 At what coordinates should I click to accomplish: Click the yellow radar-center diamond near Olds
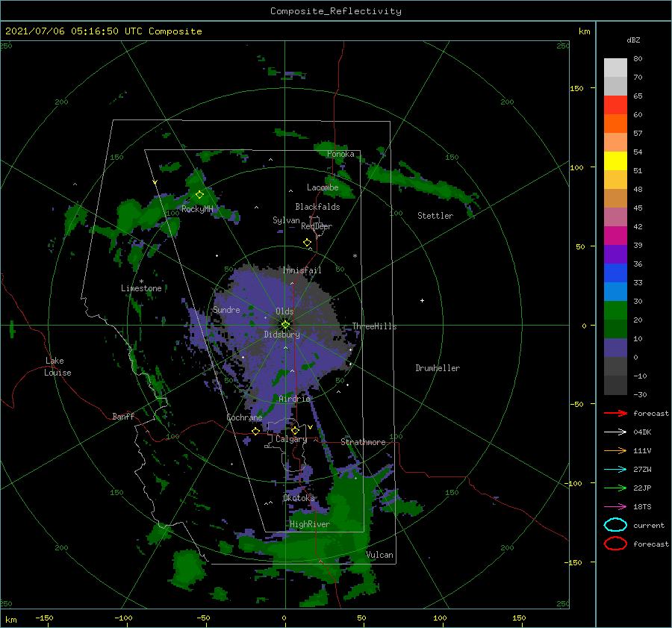click(x=285, y=325)
